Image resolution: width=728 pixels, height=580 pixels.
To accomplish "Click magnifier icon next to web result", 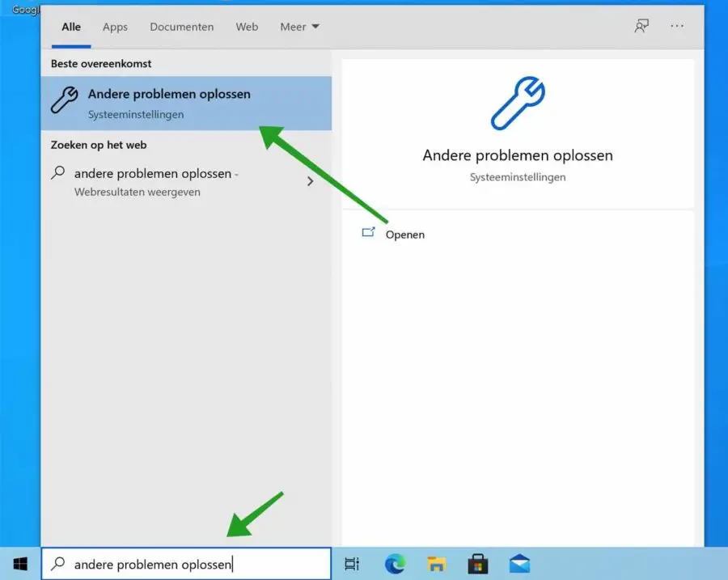I will pyautogui.click(x=58, y=173).
